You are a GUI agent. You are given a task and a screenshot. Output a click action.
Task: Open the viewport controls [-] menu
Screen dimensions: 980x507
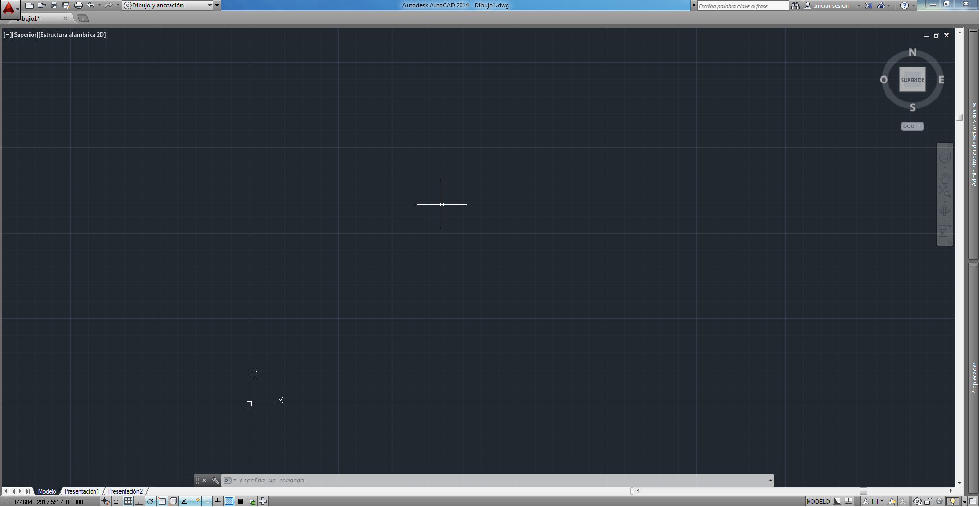(7, 35)
